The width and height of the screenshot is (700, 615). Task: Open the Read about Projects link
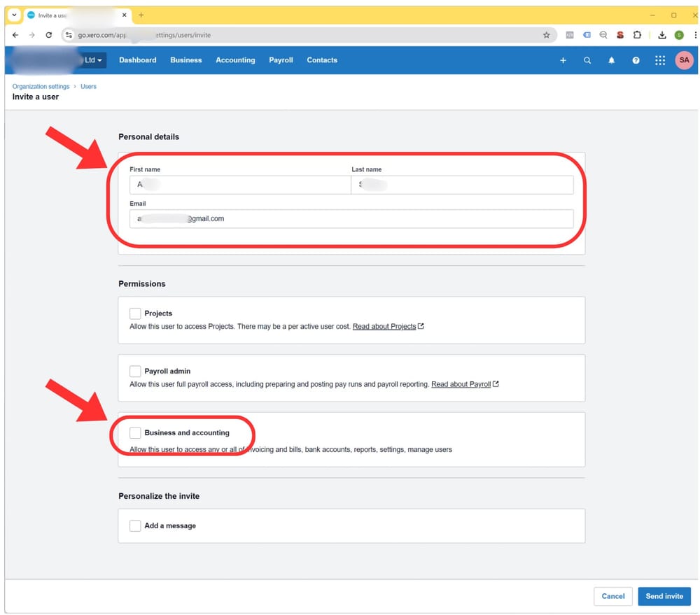pyautogui.click(x=384, y=326)
